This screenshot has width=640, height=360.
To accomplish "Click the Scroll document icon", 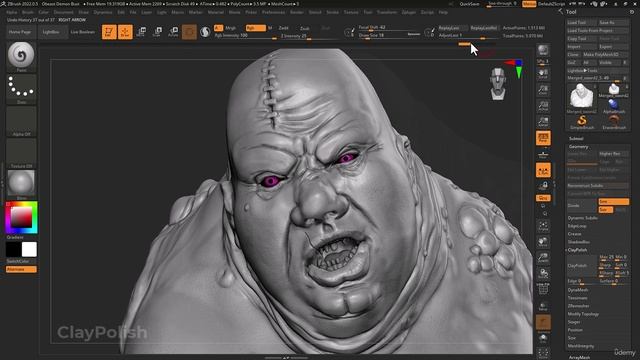I will tap(543, 74).
